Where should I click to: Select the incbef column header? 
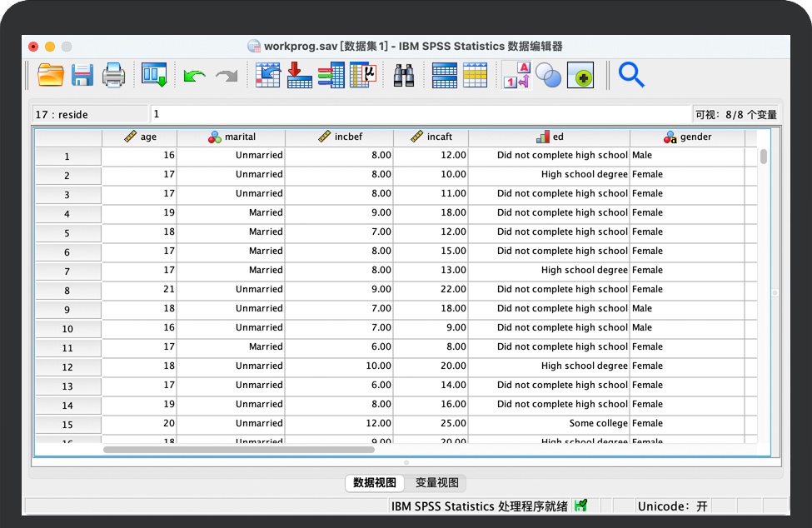click(340, 137)
